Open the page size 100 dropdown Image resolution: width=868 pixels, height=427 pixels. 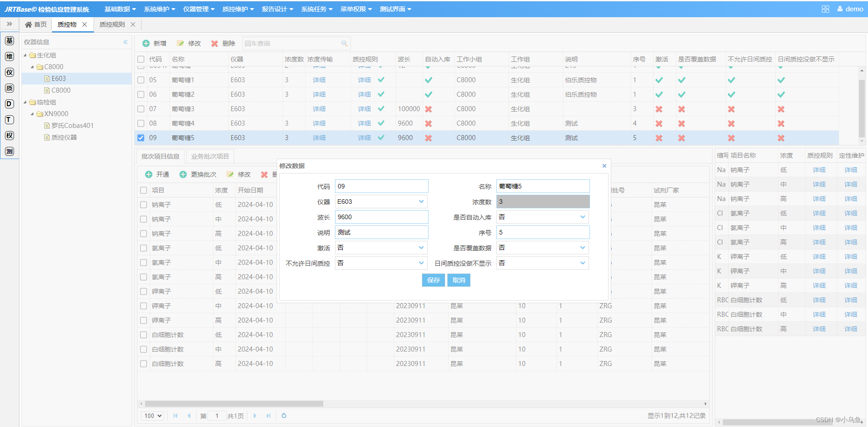pos(153,416)
